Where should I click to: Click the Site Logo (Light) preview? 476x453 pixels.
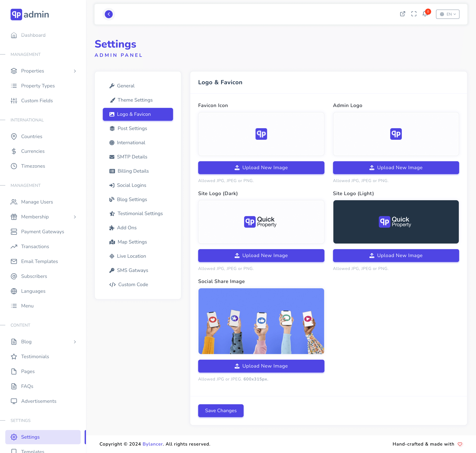pos(396,222)
